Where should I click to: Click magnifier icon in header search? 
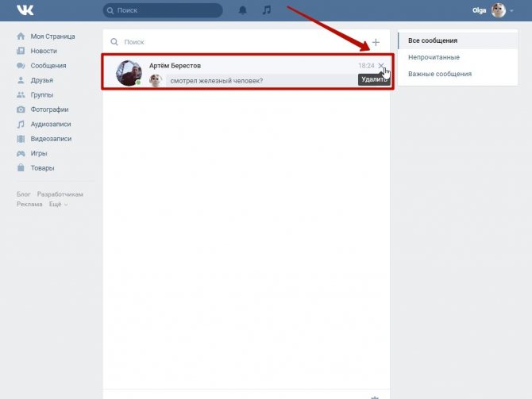tap(110, 10)
